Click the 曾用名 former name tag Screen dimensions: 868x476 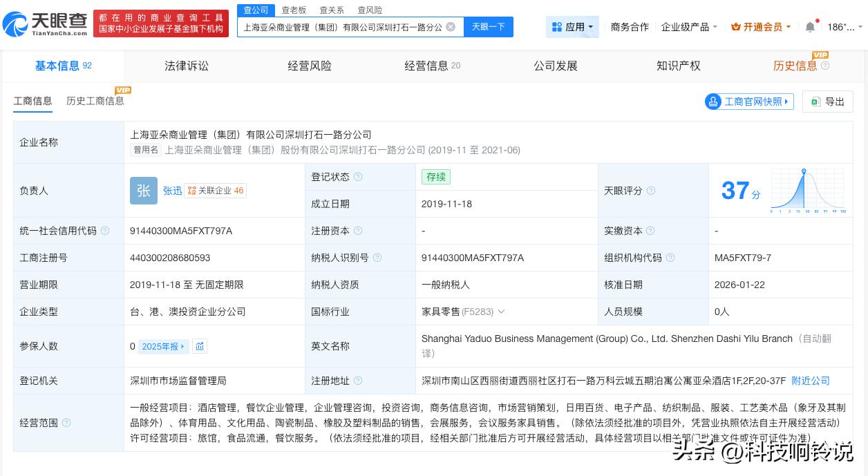(146, 150)
